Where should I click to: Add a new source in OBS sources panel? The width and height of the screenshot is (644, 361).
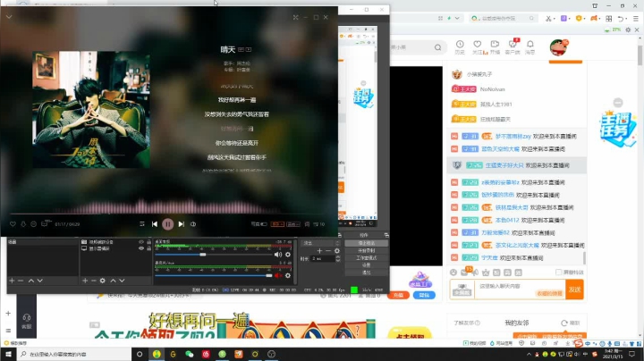[x=85, y=281]
